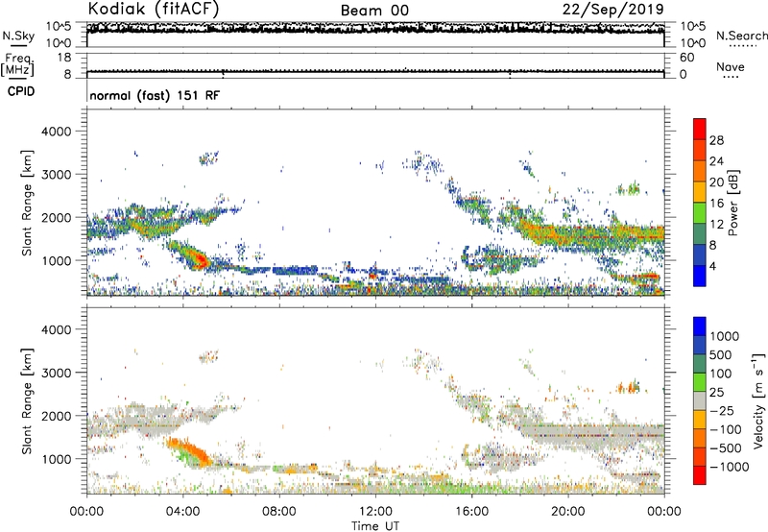Viewport: 768px width, 532px height.
Task: Click the 'Power [dB]' color bar label
Action: coord(732,203)
